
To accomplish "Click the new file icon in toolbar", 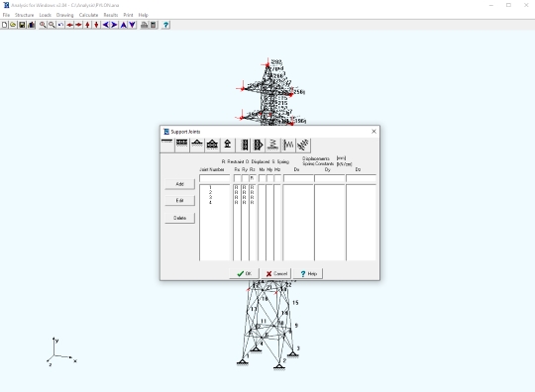I will [x=4, y=25].
